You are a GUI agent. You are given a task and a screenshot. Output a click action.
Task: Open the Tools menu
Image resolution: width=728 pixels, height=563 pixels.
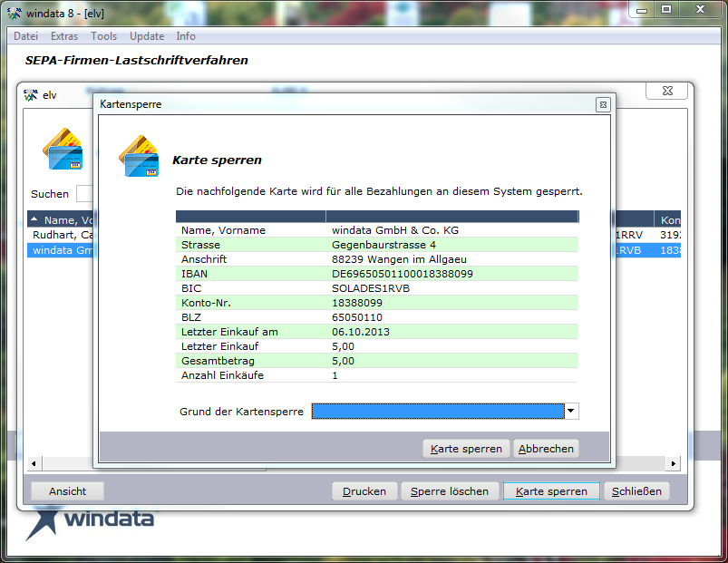(x=103, y=36)
